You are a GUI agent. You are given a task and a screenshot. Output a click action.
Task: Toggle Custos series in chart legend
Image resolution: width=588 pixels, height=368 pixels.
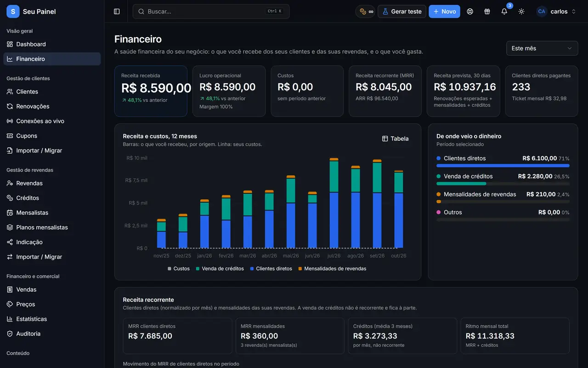(179, 269)
